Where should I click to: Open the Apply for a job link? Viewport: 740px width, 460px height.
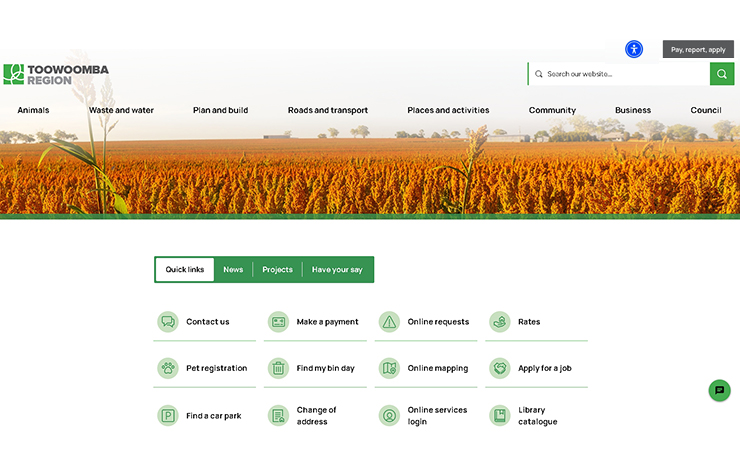(545, 368)
